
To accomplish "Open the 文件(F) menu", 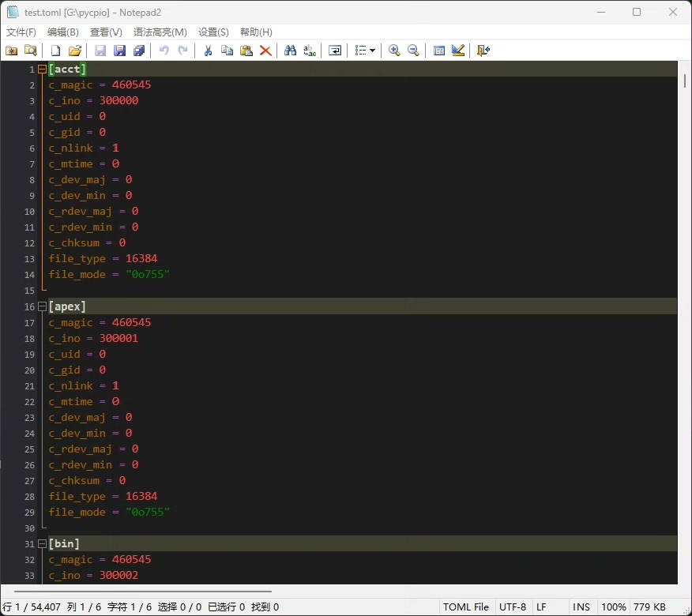I will tap(21, 32).
